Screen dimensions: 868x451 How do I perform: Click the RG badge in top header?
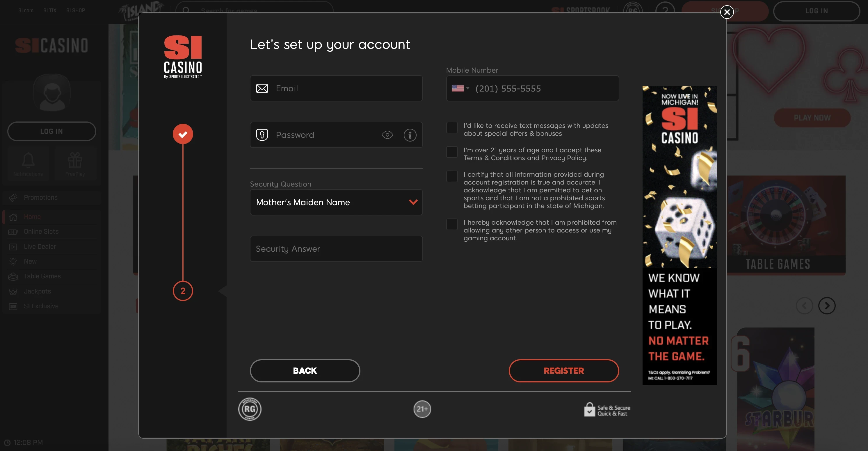pyautogui.click(x=632, y=11)
